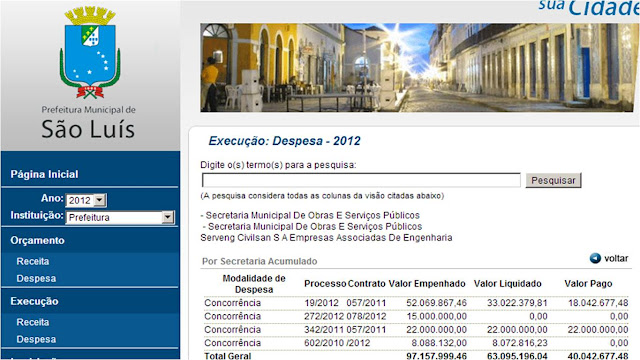The height and width of the screenshot is (360, 640).
Task: Click Valor Pago column header
Action: [x=588, y=284]
